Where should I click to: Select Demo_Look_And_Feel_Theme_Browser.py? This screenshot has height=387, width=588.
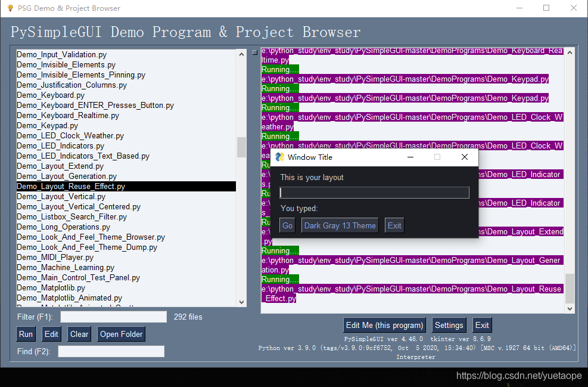[126, 237]
